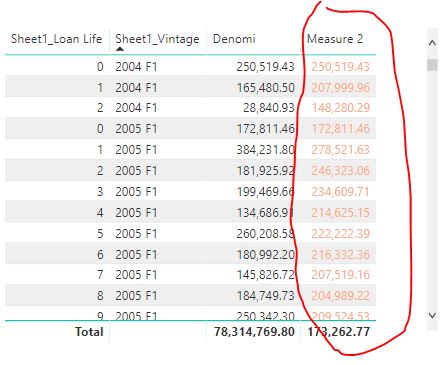Select Denomi value 260,208.58
This screenshot has width=442, height=365.
coord(265,234)
